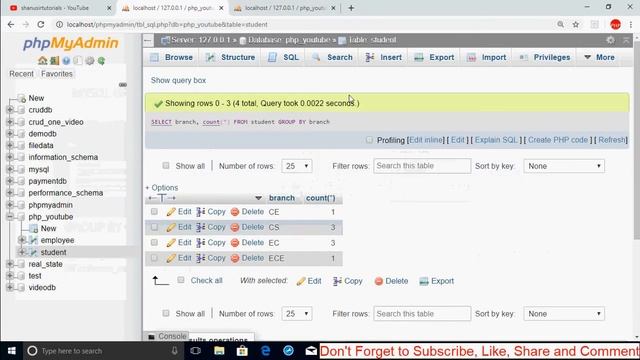Sort by branch column header
Viewport: 640px width, 360px height.
click(282, 198)
